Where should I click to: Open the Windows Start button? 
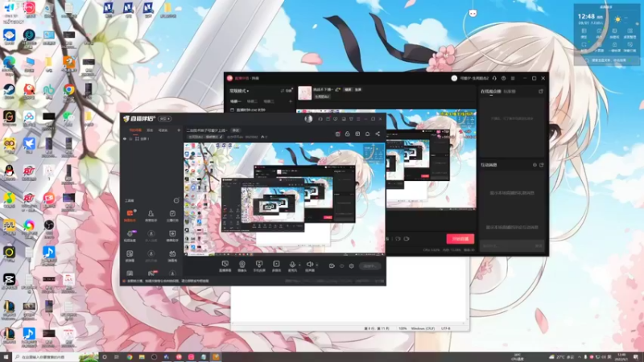click(6, 357)
